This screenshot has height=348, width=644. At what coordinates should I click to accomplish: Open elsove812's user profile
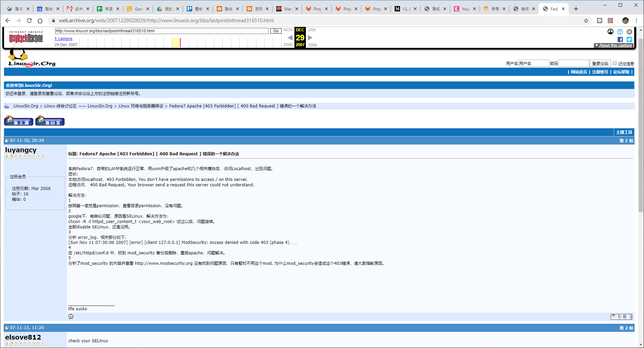point(23,337)
